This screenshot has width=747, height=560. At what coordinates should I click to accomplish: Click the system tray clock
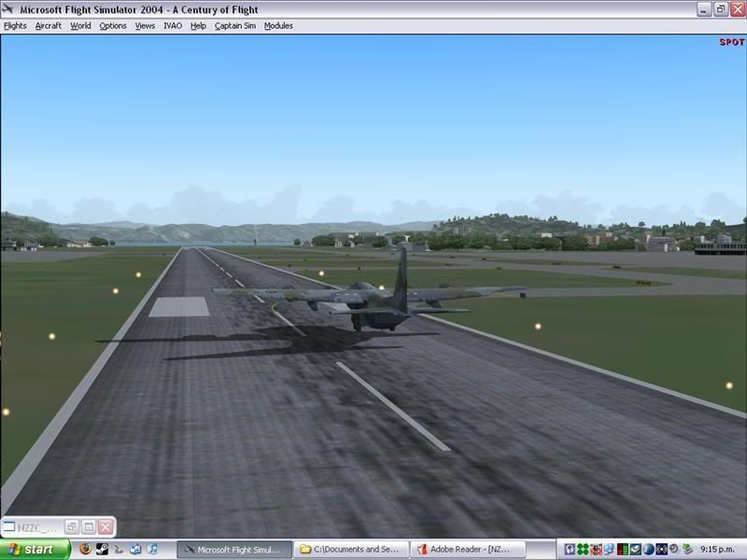(721, 550)
